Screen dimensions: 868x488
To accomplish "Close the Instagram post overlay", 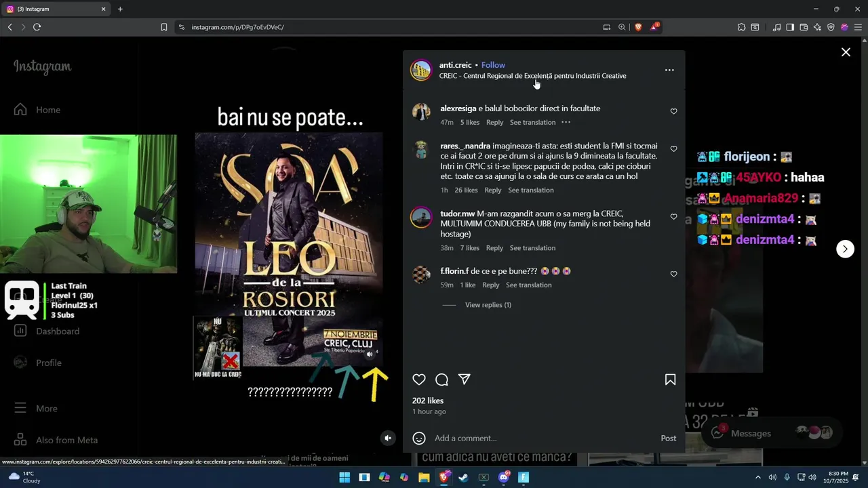I will click(846, 52).
